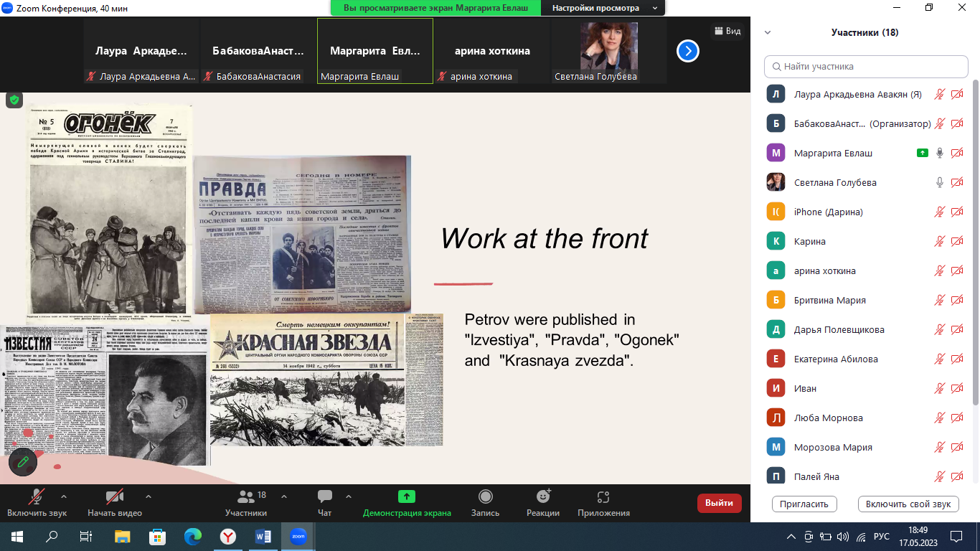Click the Пригласить button
The image size is (980, 551).
click(805, 504)
